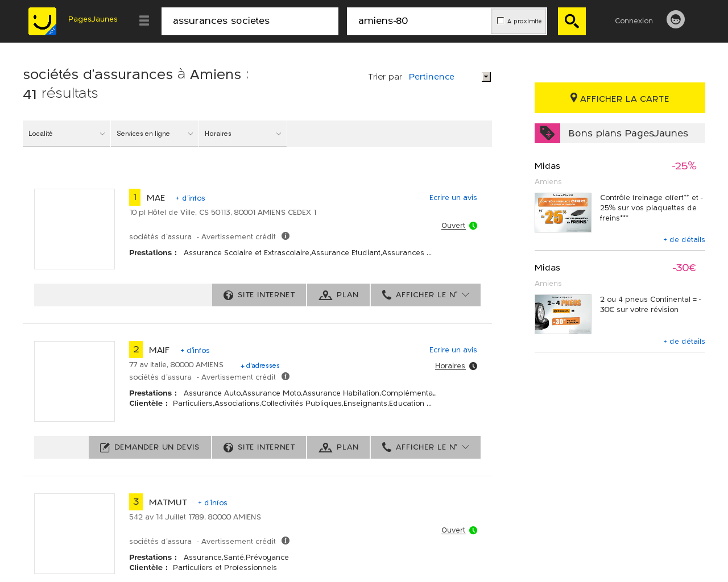Expand MAE Afficher le N° chevron

coord(466,294)
